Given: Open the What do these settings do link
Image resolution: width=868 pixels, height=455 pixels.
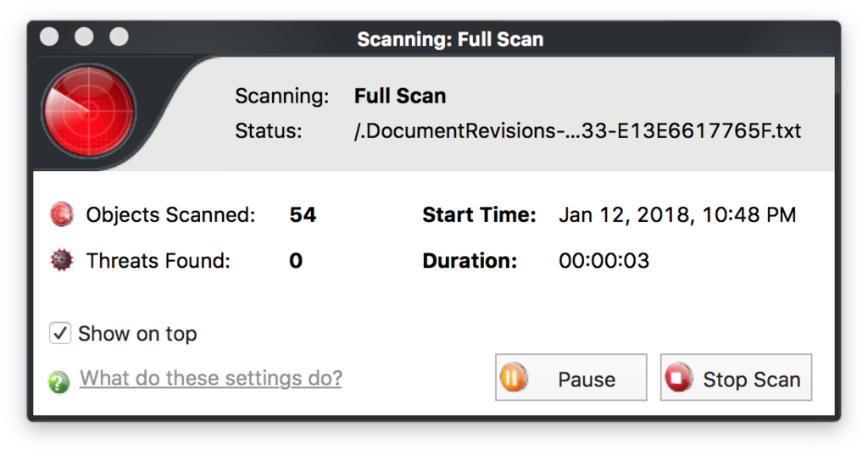Looking at the screenshot, I should (211, 378).
